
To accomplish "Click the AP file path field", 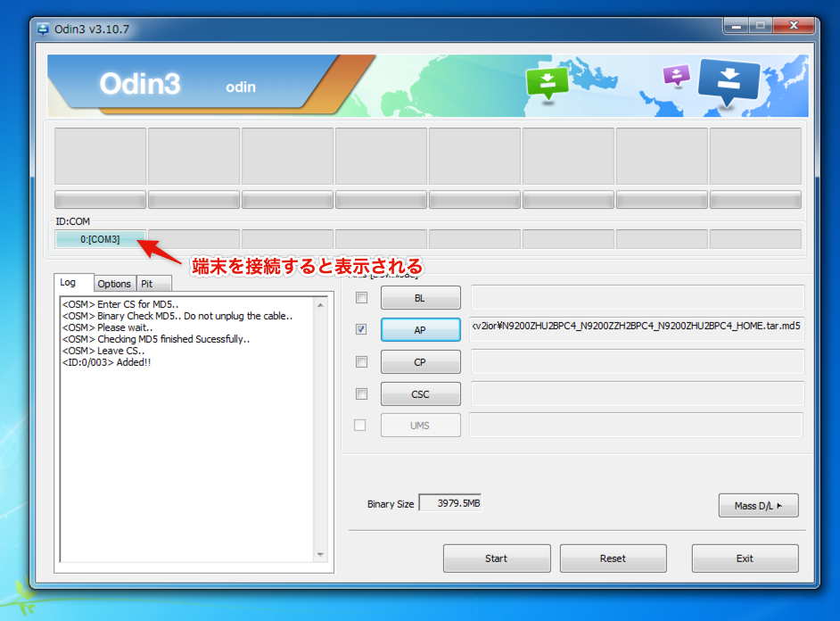I will click(637, 329).
